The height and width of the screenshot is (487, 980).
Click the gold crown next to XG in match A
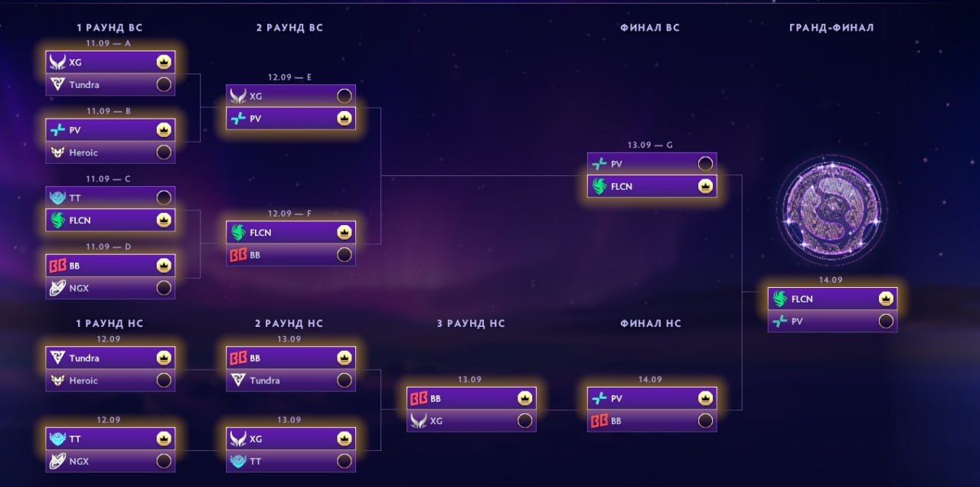point(164,62)
